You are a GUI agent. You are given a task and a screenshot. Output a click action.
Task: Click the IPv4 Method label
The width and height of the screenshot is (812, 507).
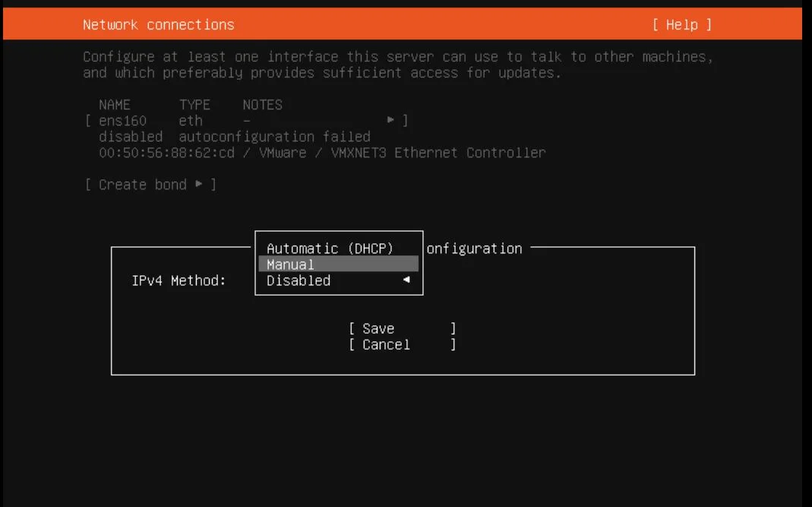click(179, 280)
